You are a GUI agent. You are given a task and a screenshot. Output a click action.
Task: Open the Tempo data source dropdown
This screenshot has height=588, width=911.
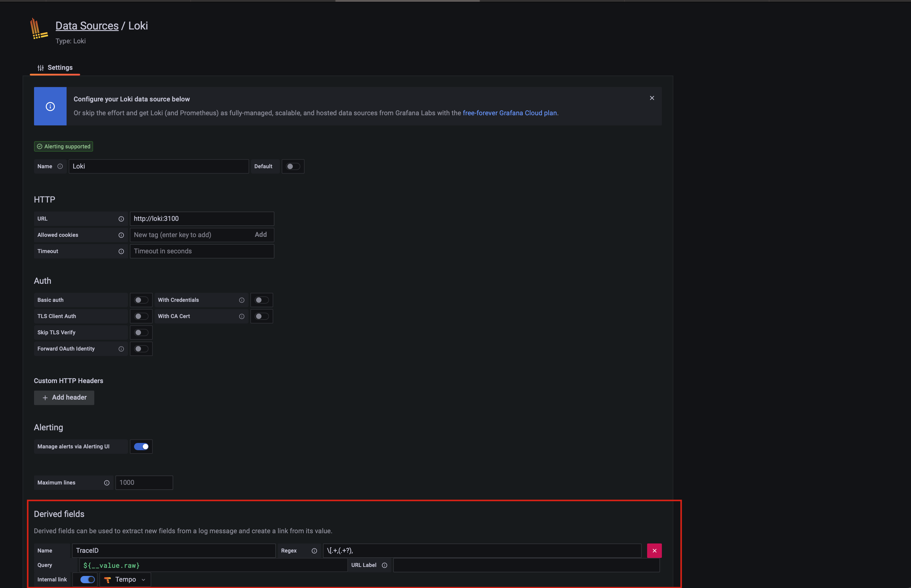click(x=125, y=579)
